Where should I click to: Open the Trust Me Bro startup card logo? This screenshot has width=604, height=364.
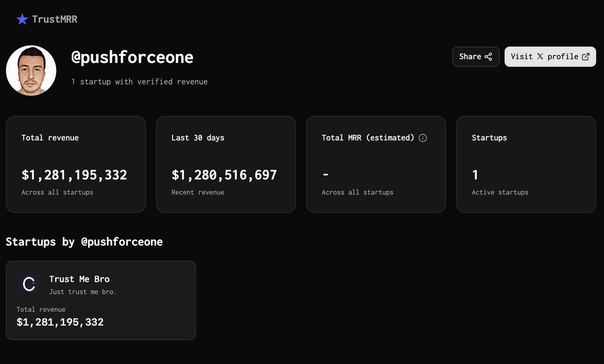click(x=29, y=284)
